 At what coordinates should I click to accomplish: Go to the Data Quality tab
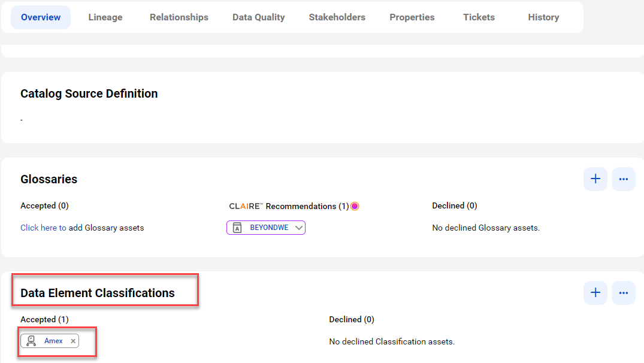(x=258, y=17)
